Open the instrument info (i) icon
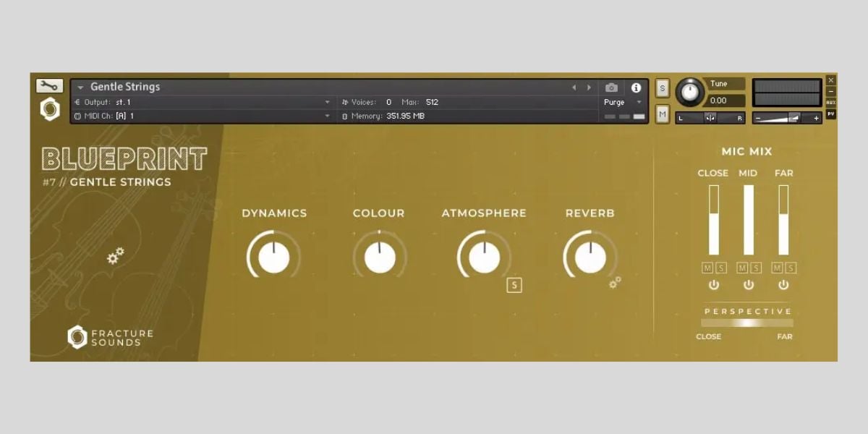868x434 pixels. [x=636, y=88]
